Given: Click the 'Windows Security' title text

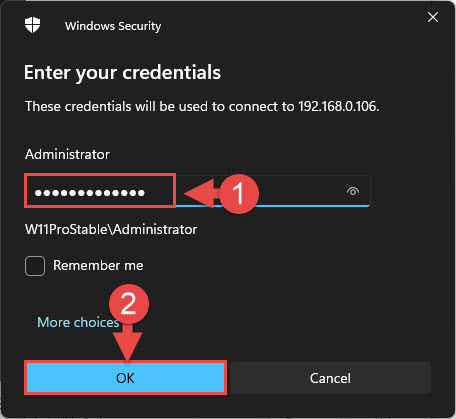Looking at the screenshot, I should (x=113, y=26).
